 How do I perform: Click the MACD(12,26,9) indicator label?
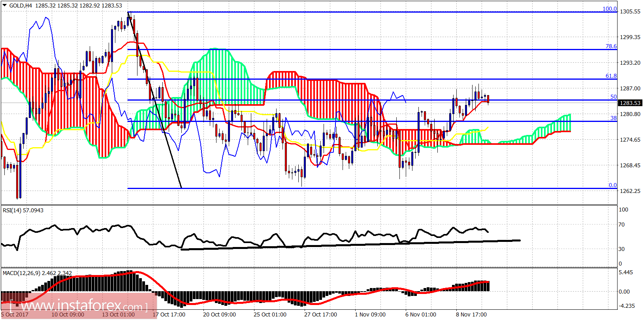coord(37,273)
